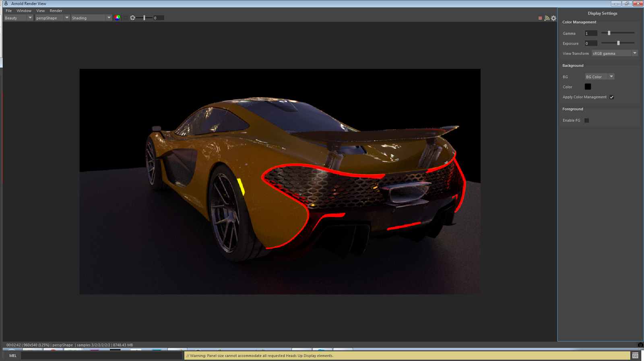
Task: Open the File menu
Action: 8,11
